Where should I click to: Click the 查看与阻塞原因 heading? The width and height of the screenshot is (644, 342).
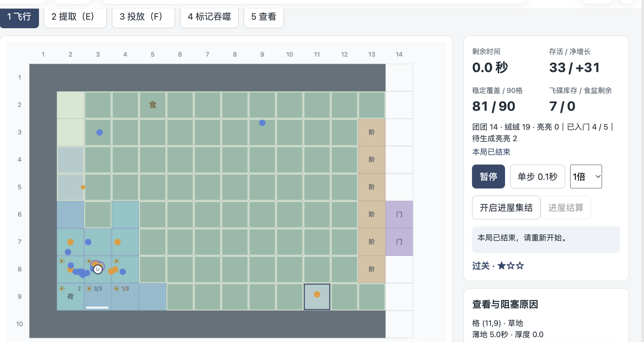tap(505, 304)
